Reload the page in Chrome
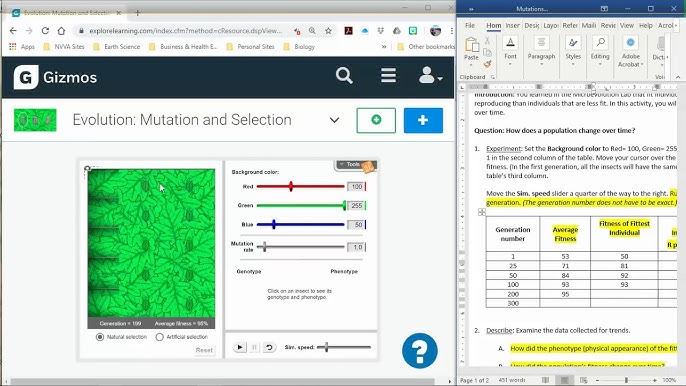686x386 pixels. [x=45, y=31]
